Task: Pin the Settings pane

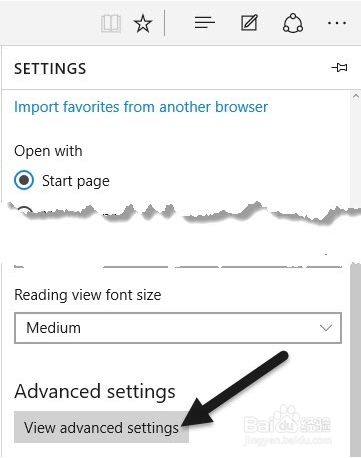Action: (339, 68)
